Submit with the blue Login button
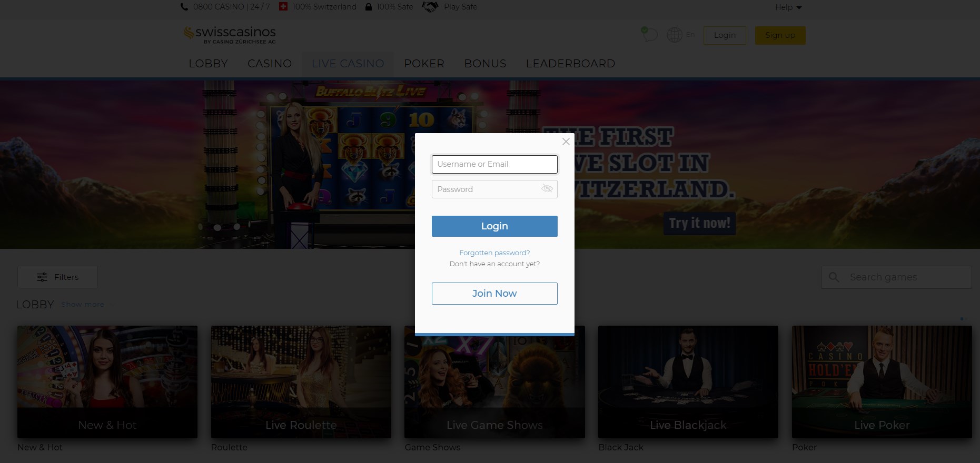This screenshot has height=463, width=980. (x=494, y=226)
